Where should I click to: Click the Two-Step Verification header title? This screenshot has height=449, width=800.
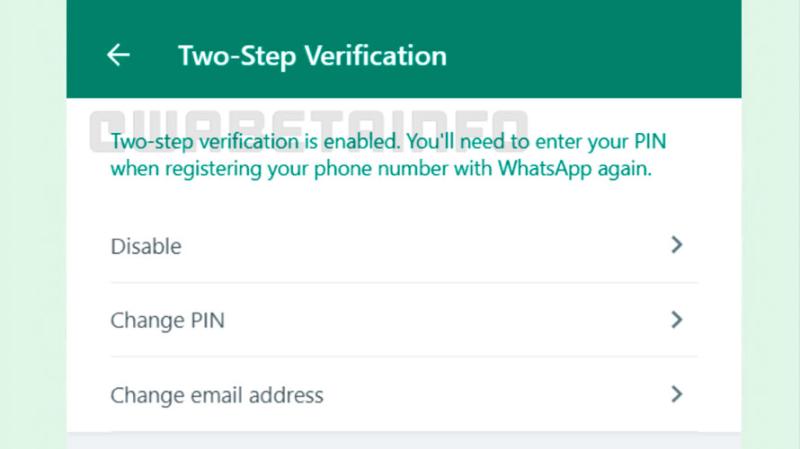tap(312, 55)
